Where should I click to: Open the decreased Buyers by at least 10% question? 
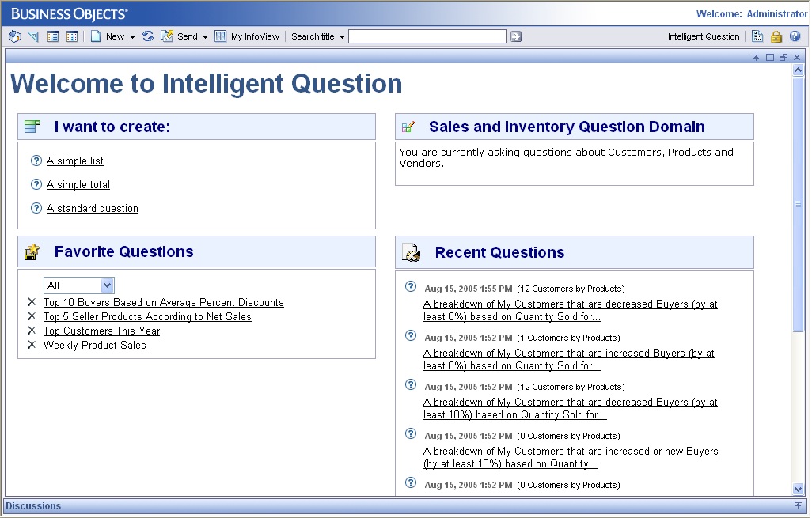570,408
